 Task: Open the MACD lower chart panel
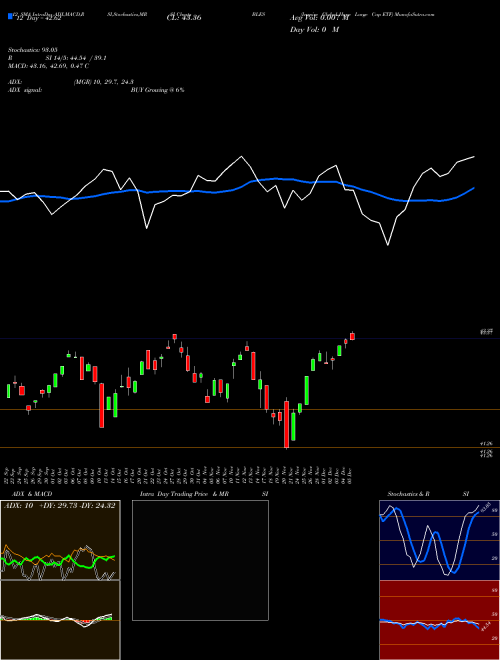point(60,620)
